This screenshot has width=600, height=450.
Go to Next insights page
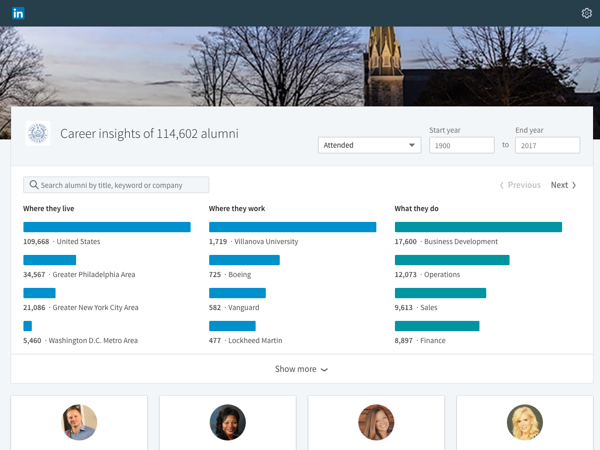[x=563, y=185]
